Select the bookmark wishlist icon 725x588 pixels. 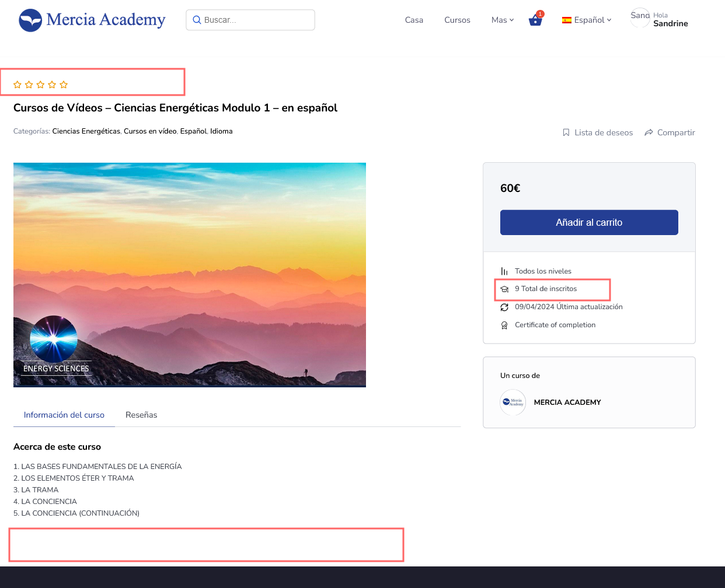[566, 132]
